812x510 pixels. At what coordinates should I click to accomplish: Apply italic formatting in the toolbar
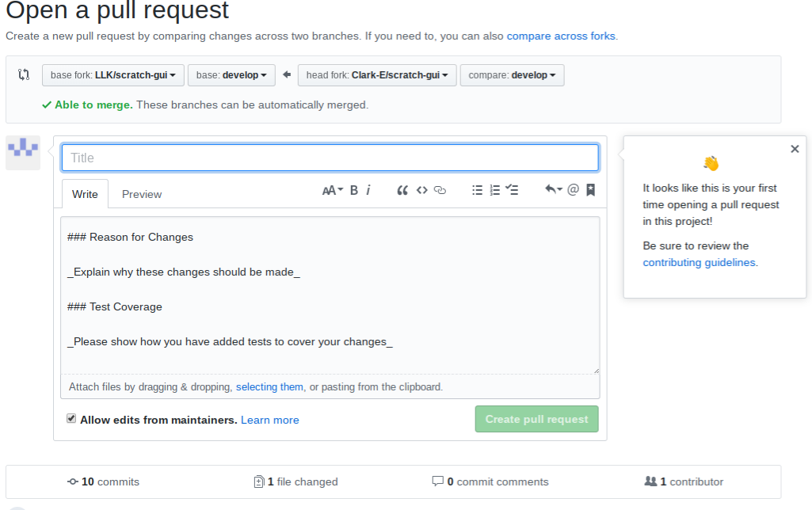click(368, 191)
